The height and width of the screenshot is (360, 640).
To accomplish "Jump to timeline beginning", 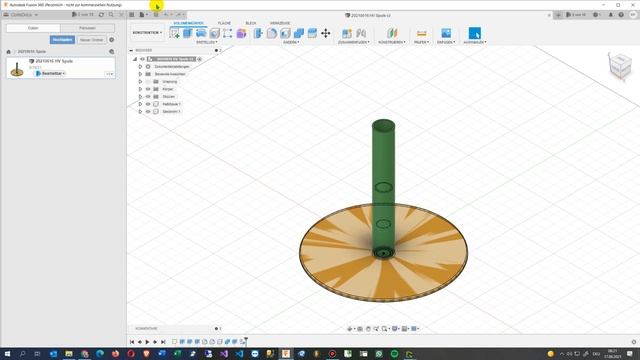I will pos(132,342).
